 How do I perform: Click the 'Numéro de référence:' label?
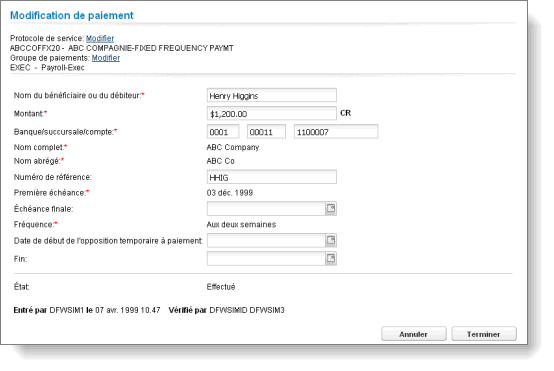coord(53,177)
